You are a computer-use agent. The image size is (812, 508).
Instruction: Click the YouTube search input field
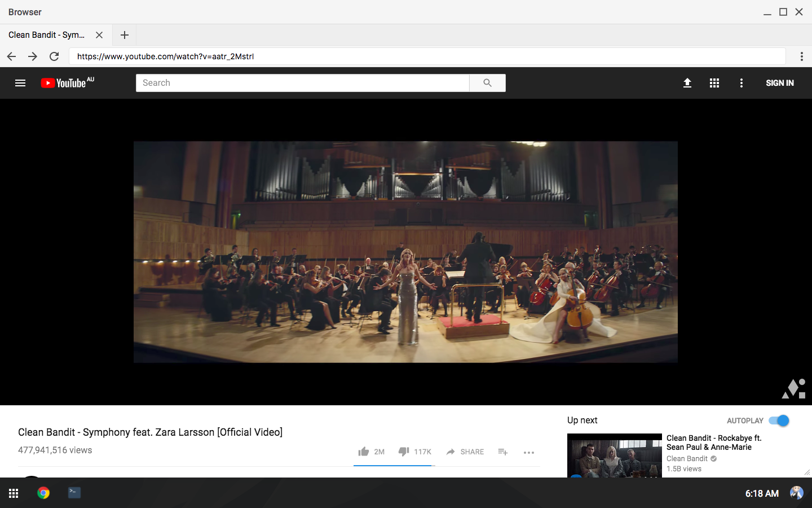(302, 83)
